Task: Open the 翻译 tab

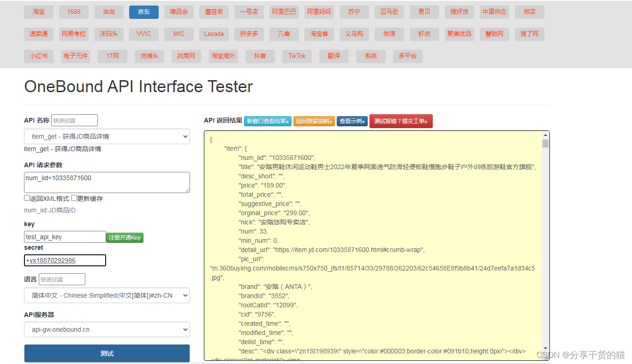Action: [x=334, y=56]
